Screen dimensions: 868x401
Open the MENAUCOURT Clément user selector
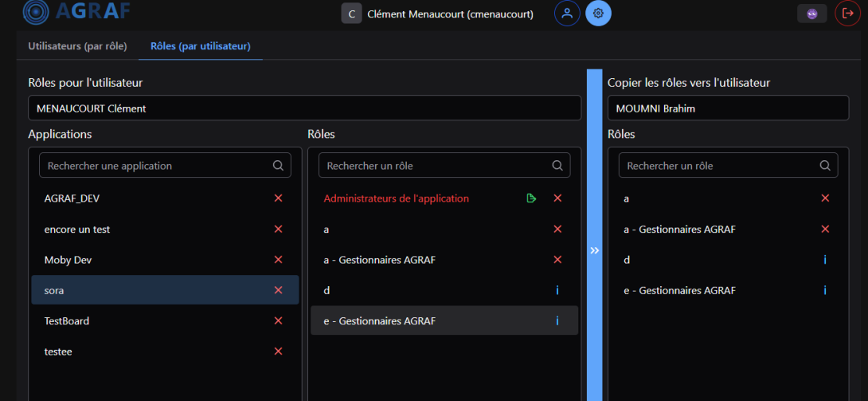pyautogui.click(x=304, y=108)
